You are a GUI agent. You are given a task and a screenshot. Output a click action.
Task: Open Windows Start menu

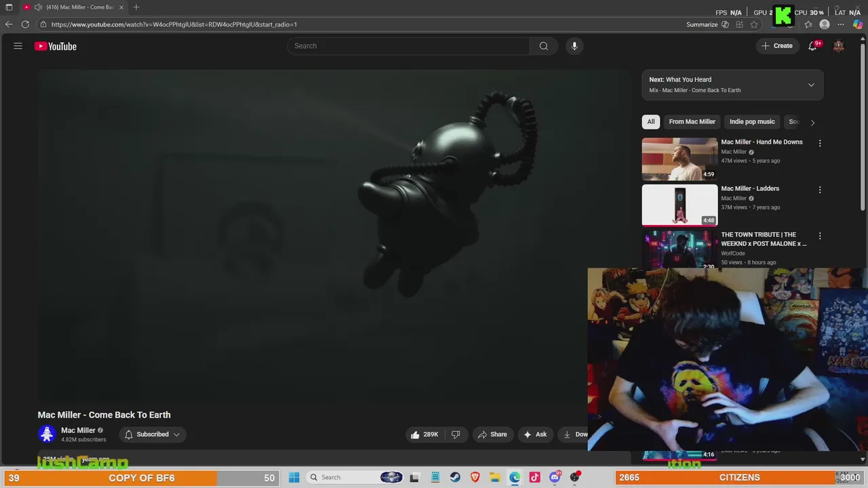click(294, 477)
